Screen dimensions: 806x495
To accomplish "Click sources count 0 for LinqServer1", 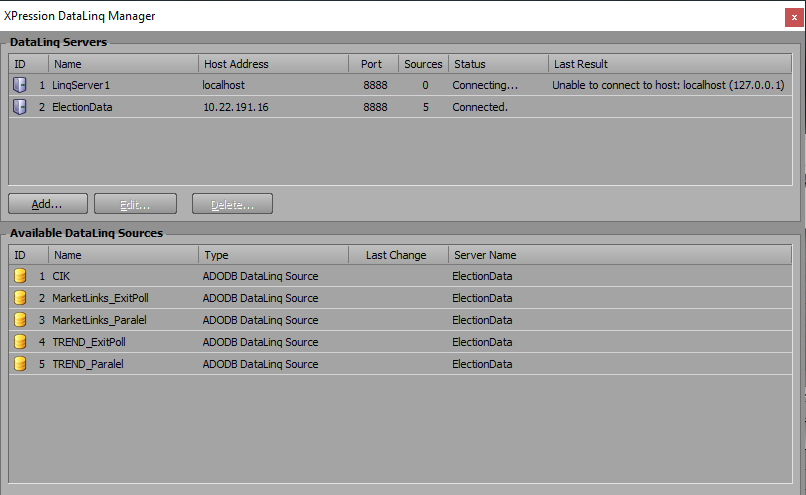I will 425,85.
